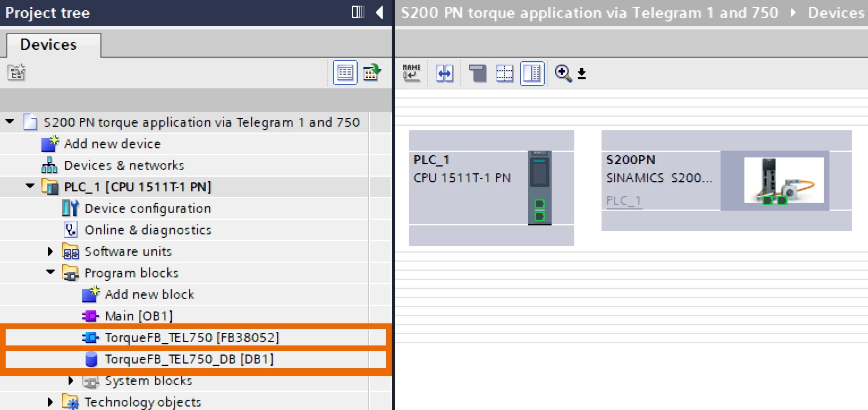The image size is (868, 410).
Task: Click the assign device NAME toolbar icon
Action: (412, 73)
